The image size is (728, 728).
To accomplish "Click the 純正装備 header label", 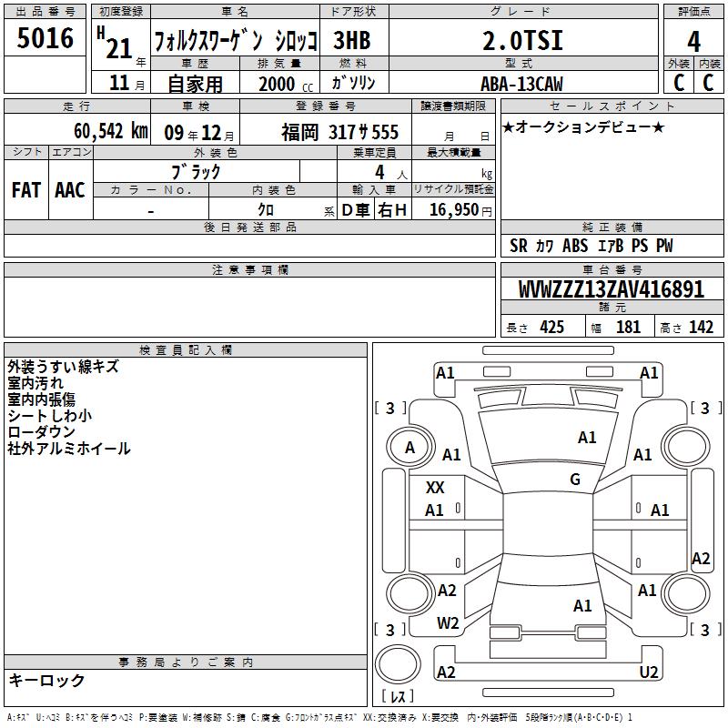I will (x=612, y=227).
